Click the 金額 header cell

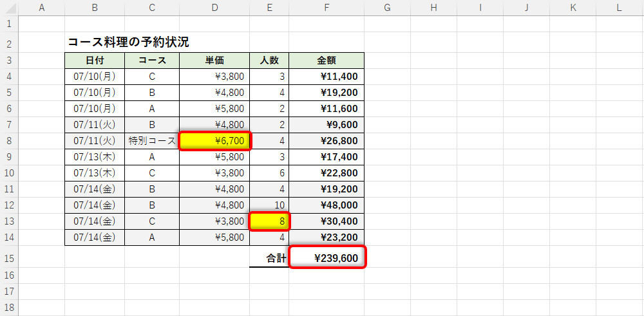(x=327, y=60)
